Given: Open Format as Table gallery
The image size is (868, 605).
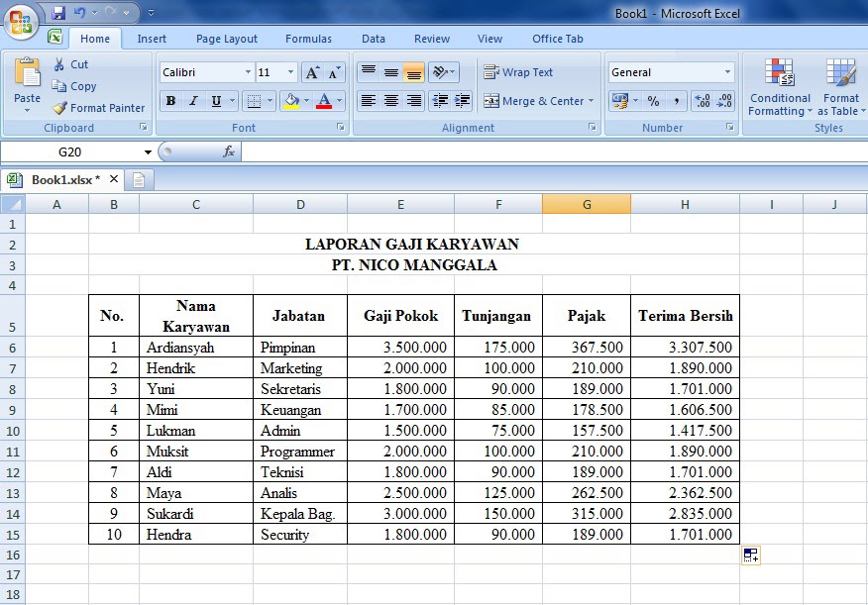Looking at the screenshot, I should point(841,87).
